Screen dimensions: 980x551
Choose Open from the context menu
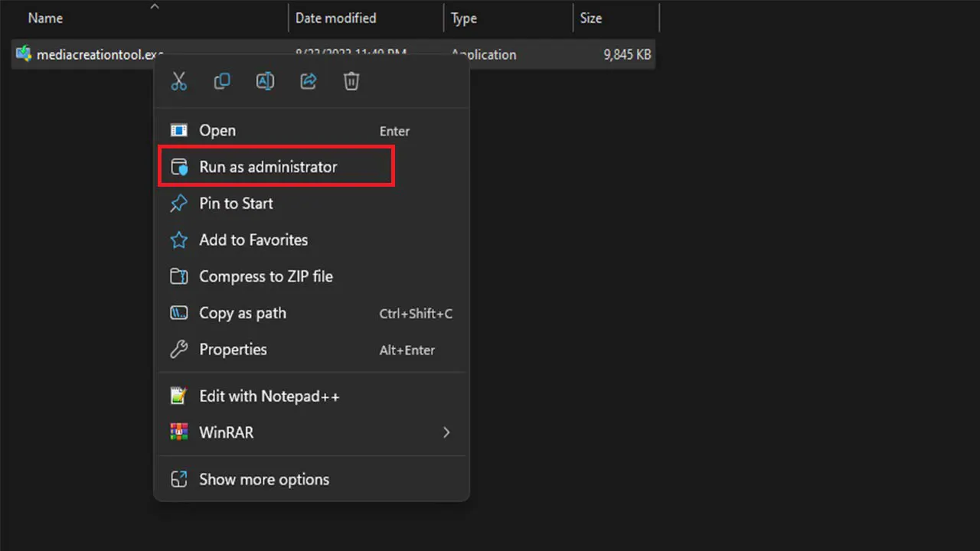click(x=217, y=131)
